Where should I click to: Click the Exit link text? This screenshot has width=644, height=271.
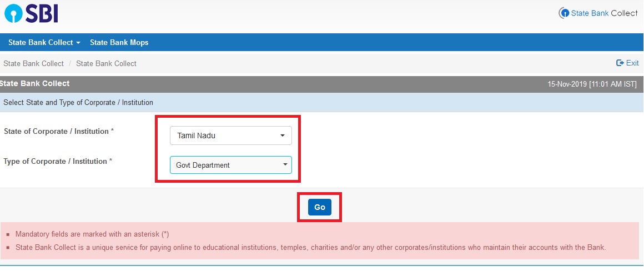click(x=632, y=63)
